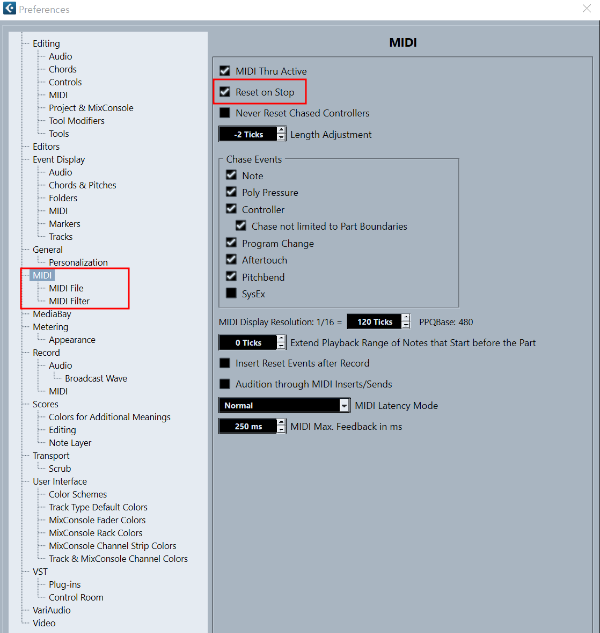Open the MIDI Latency Mode dropdown
600x633 pixels.
284,405
